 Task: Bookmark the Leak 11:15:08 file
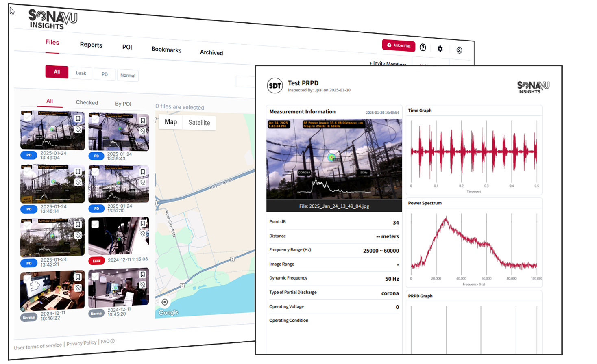[143, 223]
